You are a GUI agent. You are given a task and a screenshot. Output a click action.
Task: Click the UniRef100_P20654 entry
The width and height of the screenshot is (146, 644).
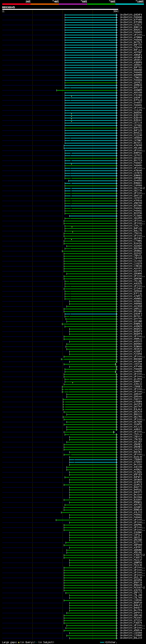click(x=131, y=354)
